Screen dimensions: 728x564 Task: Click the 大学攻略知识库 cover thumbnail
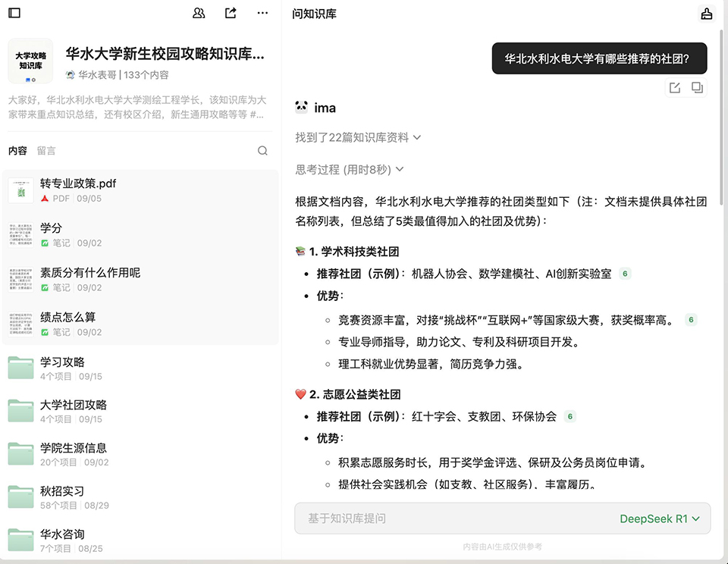pos(30,61)
